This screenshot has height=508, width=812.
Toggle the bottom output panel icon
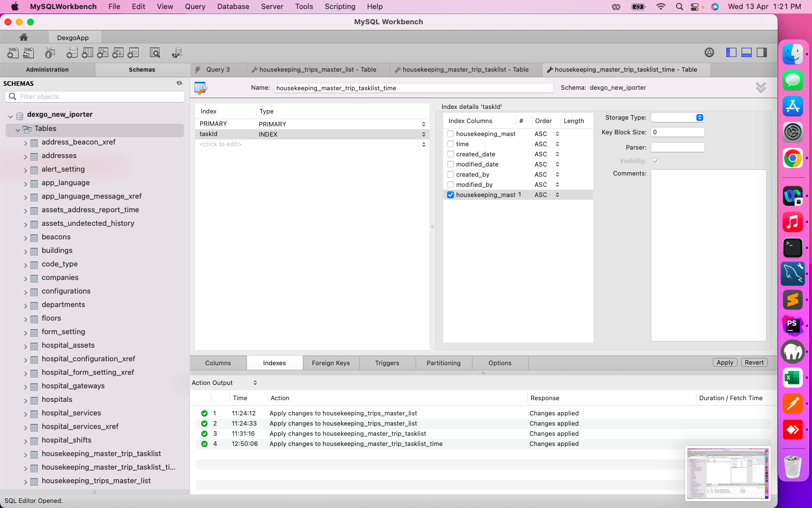click(x=747, y=52)
